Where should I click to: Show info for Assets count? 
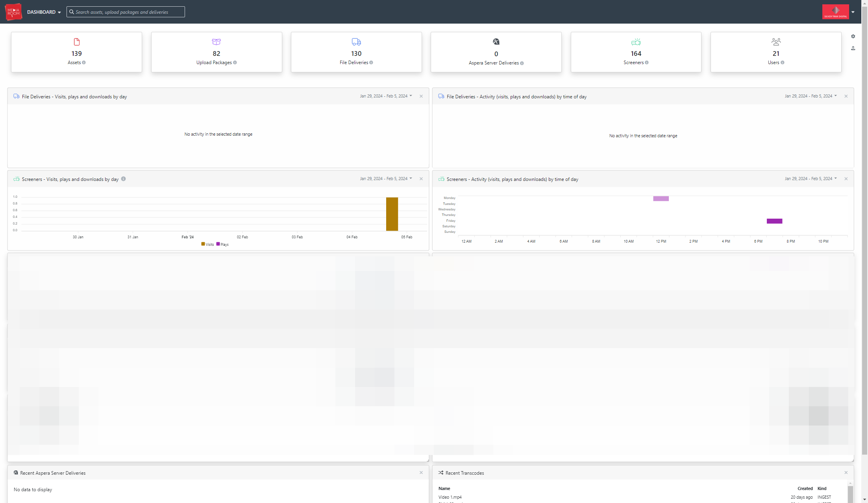pyautogui.click(x=84, y=63)
